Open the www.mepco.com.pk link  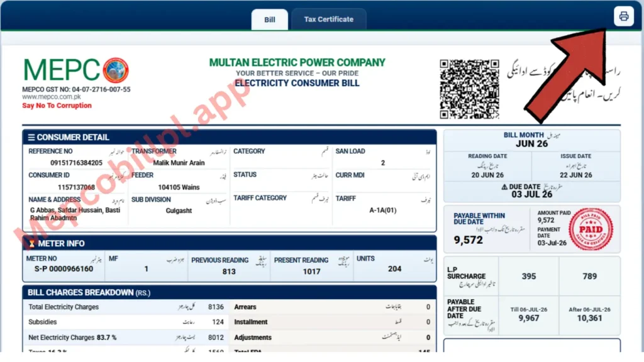tap(52, 97)
